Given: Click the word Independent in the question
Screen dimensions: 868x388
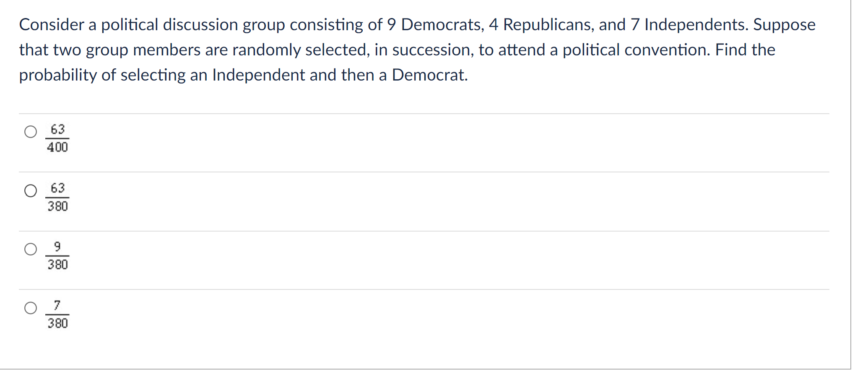Looking at the screenshot, I should click(259, 76).
